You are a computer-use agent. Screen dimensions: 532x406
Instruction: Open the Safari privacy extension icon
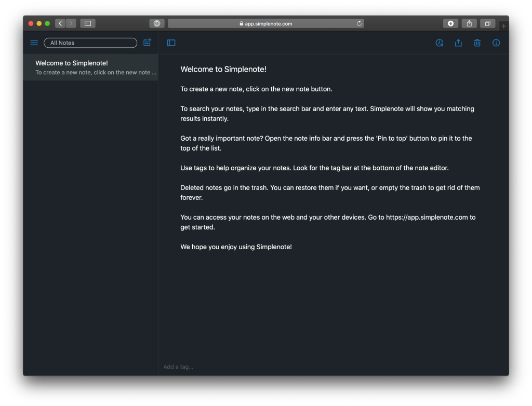[157, 23]
